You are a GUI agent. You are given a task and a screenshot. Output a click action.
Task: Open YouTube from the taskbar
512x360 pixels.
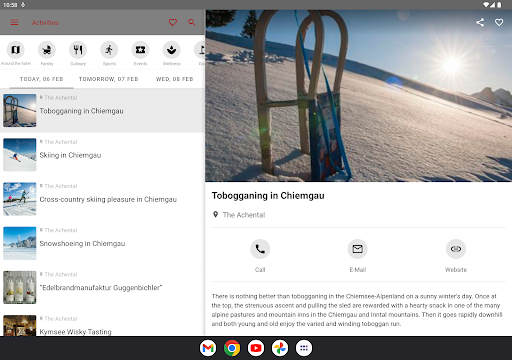[256, 348]
